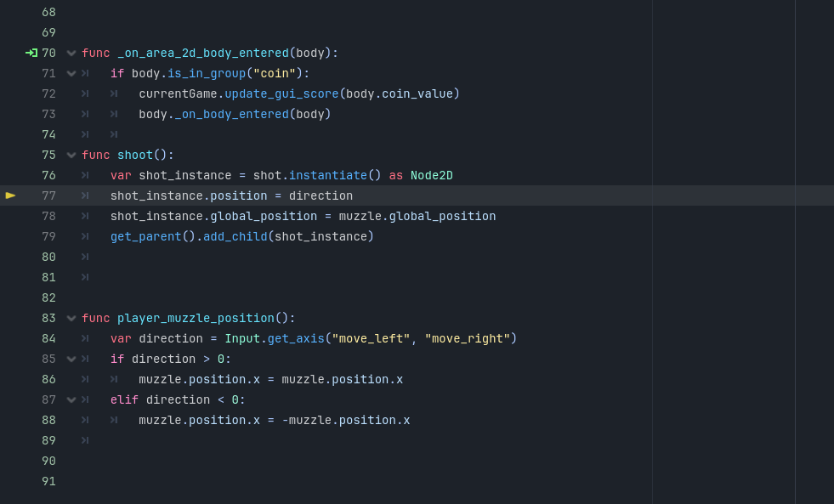The image size is (834, 504).
Task: Collapse the if body.is_in_group block
Action: pos(71,73)
